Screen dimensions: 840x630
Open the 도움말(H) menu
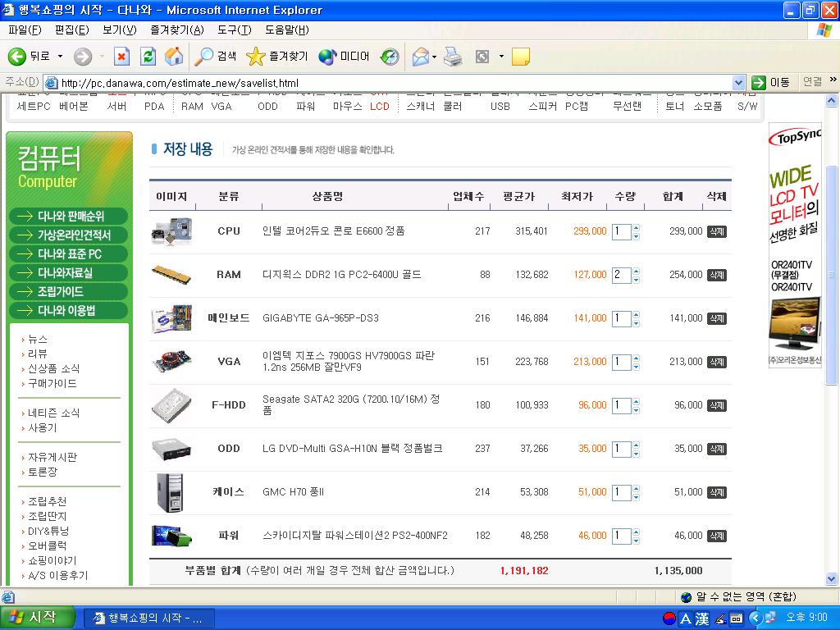pos(286,30)
